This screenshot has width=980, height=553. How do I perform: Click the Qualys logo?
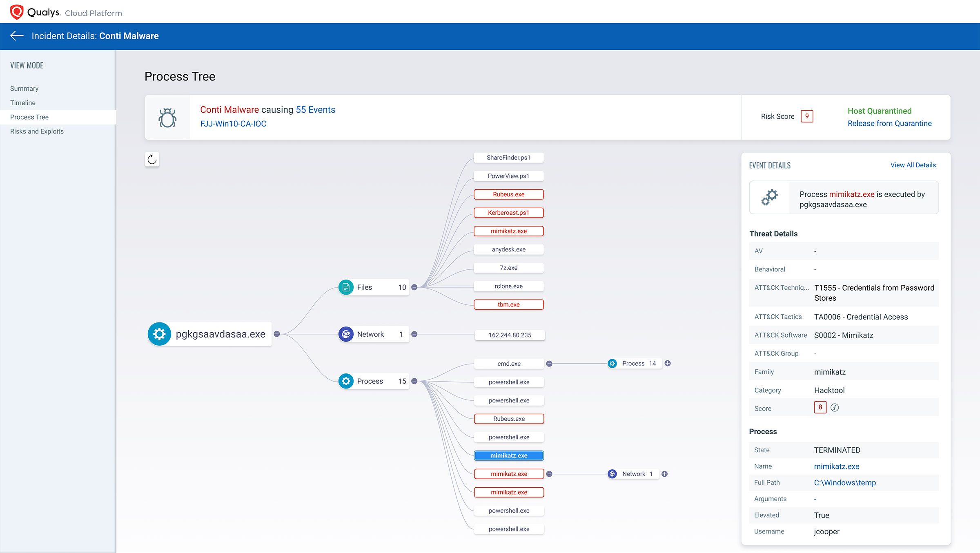click(16, 11)
